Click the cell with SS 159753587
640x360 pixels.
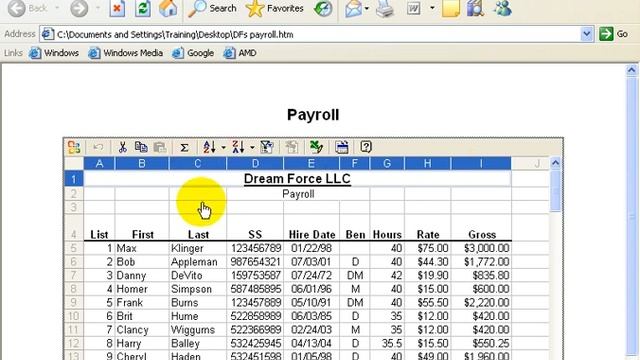[x=255, y=275]
